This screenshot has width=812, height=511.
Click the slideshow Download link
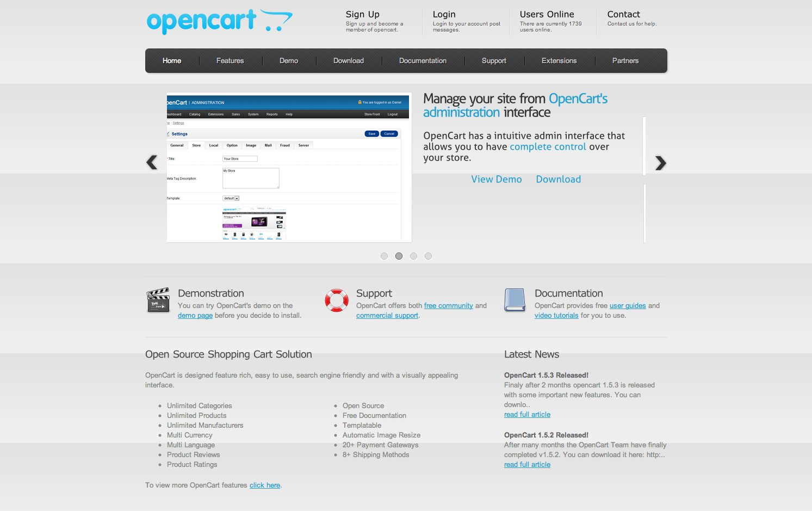(x=559, y=180)
